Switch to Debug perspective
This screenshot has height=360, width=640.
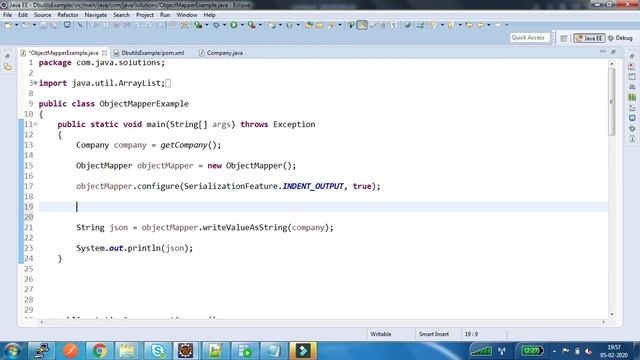pos(620,38)
